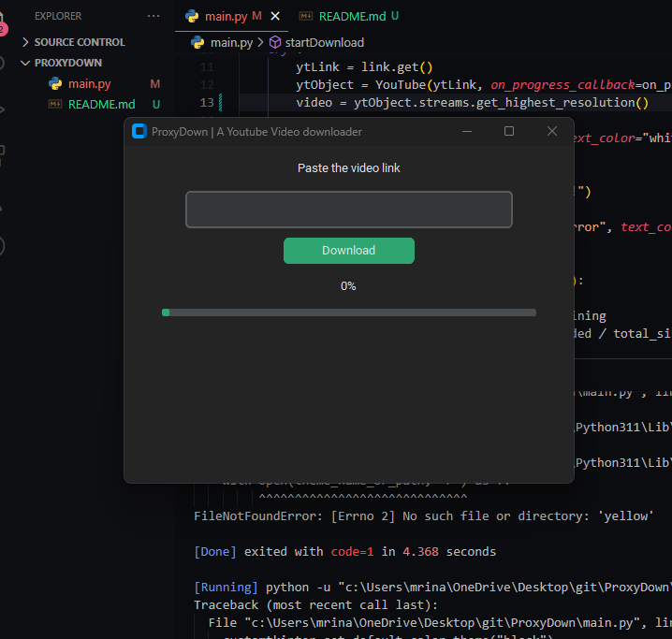Click the M status badge next to main.py
This screenshot has height=639, width=672.
coord(155,84)
